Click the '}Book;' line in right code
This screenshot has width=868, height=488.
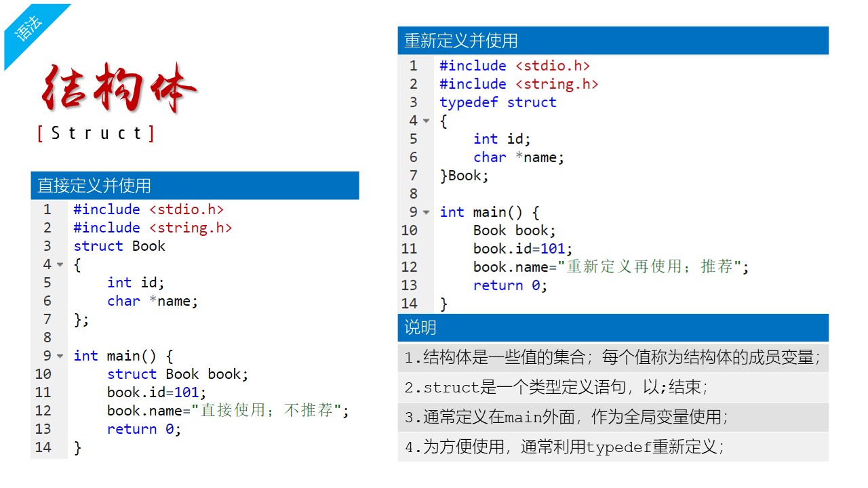[x=465, y=176]
